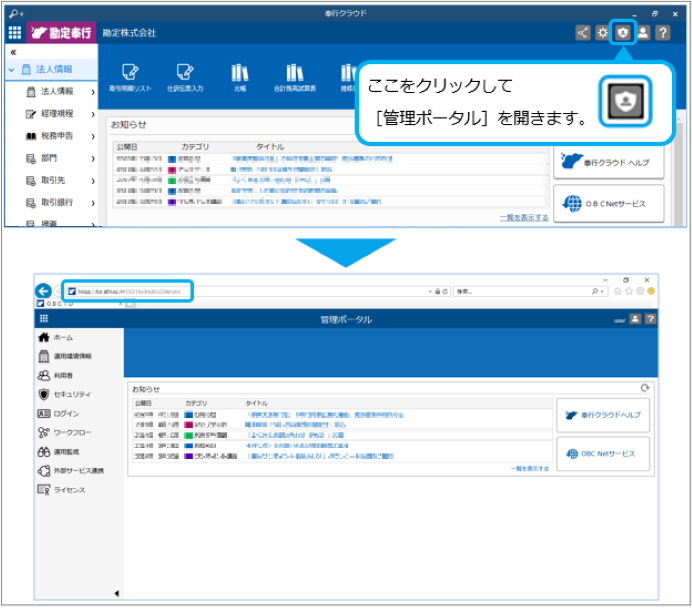Open 取引明細リスト from the blue shortcut bar

[131, 79]
